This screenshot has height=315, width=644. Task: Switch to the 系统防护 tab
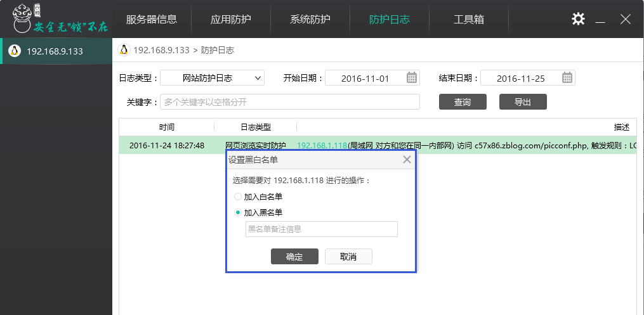(310, 19)
